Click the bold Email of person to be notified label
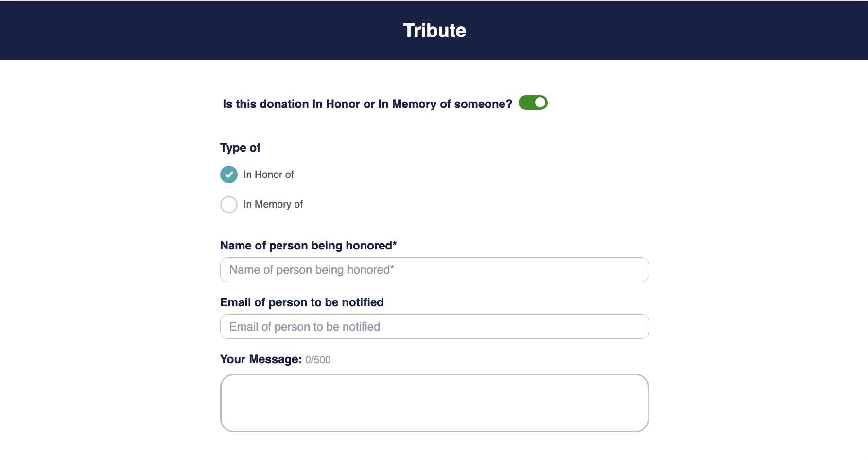The image size is (868, 460). (x=302, y=302)
